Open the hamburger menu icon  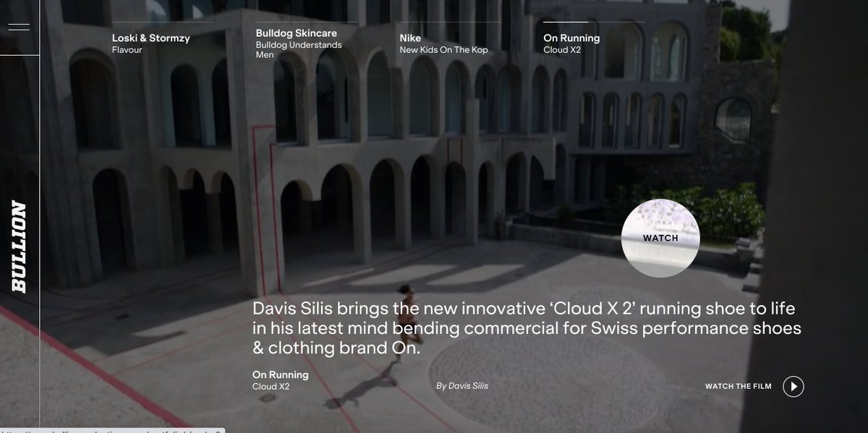19,27
